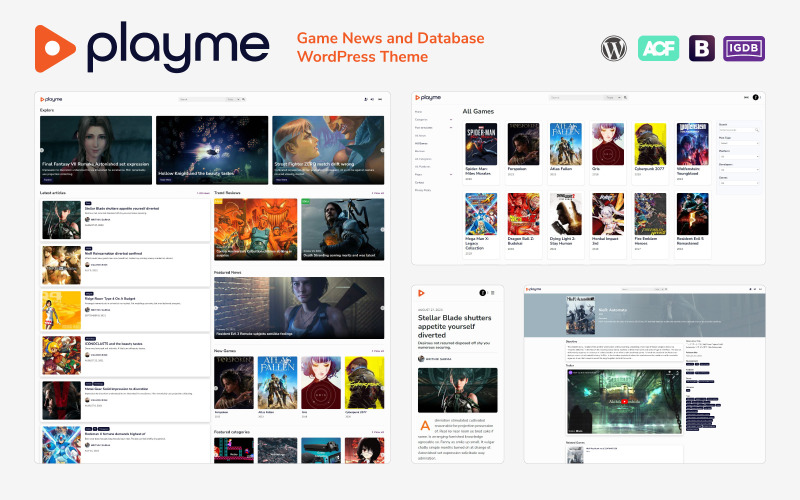Image resolution: width=800 pixels, height=500 pixels.
Task: Click the purple Bootstrap logo icon
Action: [703, 47]
